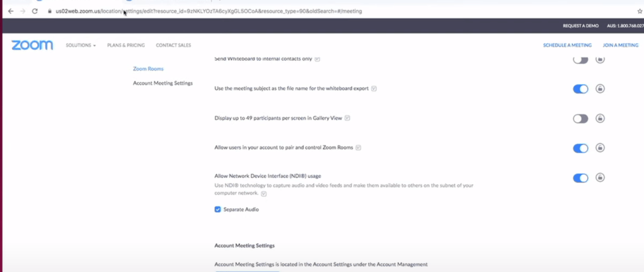Click the browser address bar URL
Image resolution: width=644 pixels, height=272 pixels.
tap(209, 11)
